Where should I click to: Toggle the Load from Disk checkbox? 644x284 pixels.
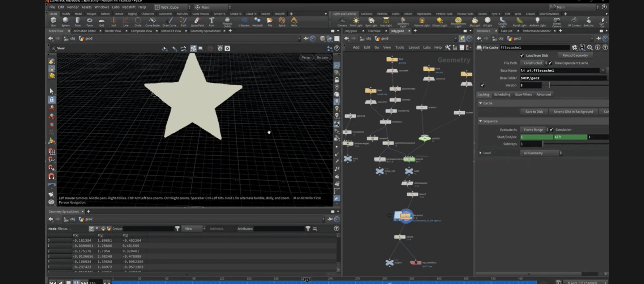tap(522, 56)
